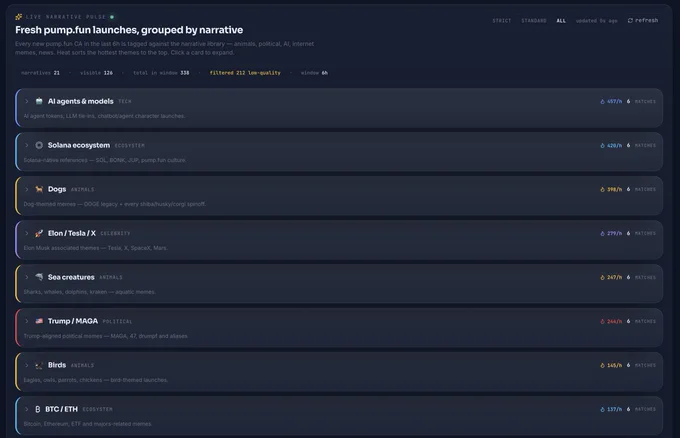Open the Dogs narrative title
This screenshot has height=438, width=680.
tap(57, 189)
